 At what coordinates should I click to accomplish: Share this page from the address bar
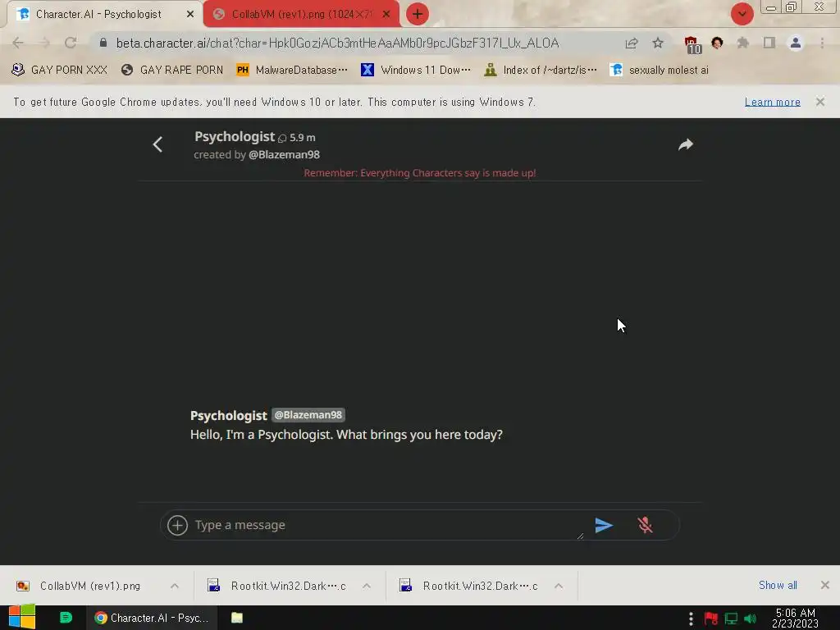pos(632,43)
